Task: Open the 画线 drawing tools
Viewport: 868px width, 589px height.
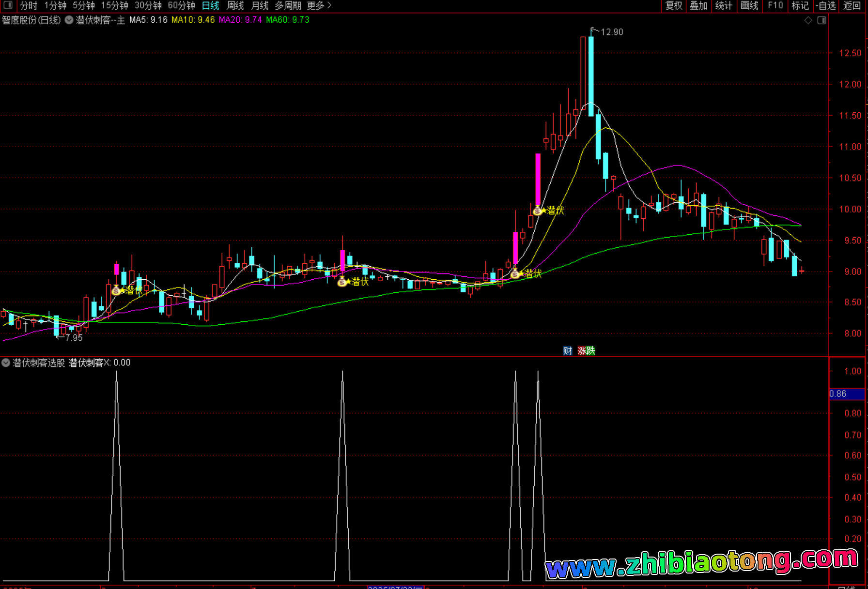Action: [749, 5]
